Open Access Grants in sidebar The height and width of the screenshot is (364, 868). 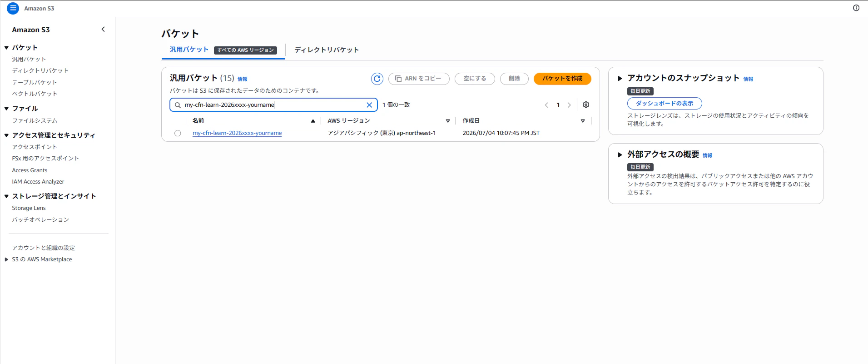pyautogui.click(x=30, y=170)
